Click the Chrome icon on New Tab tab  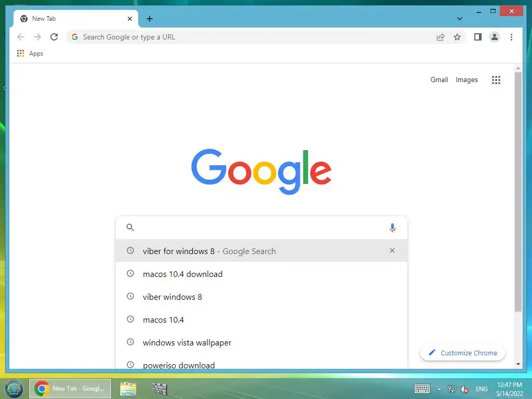(x=24, y=19)
